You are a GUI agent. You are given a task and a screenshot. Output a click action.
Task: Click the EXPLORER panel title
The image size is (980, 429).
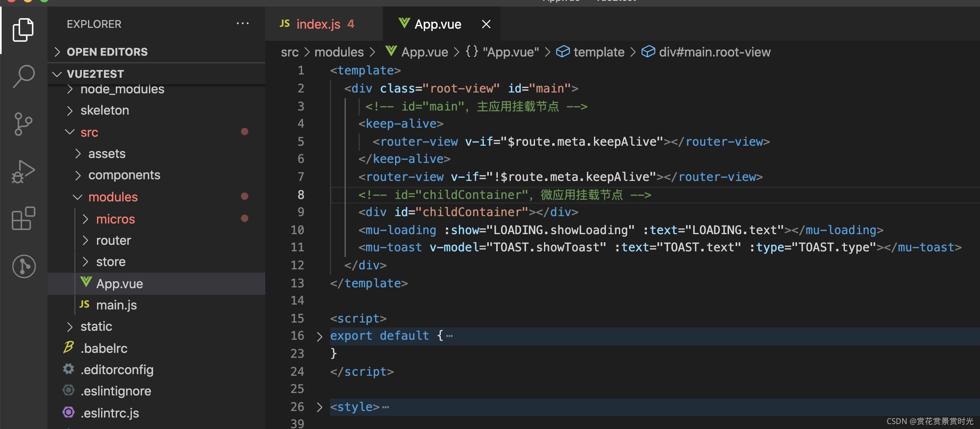94,24
